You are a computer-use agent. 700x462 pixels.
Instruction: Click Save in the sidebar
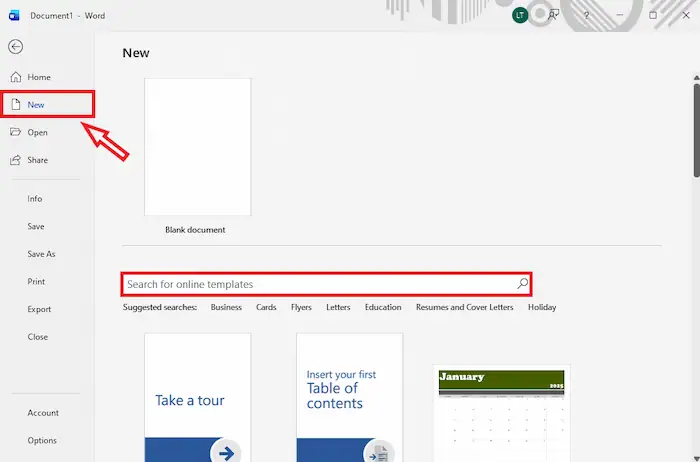tap(36, 226)
